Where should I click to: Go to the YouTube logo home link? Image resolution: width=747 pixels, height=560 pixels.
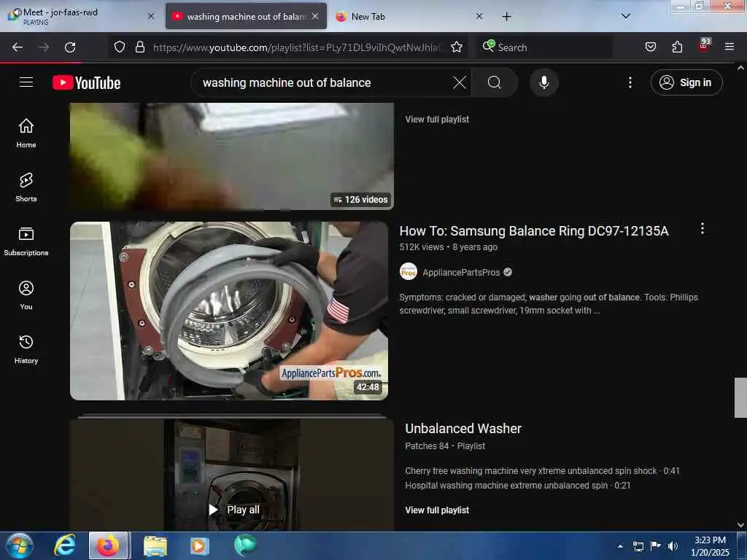coord(86,83)
